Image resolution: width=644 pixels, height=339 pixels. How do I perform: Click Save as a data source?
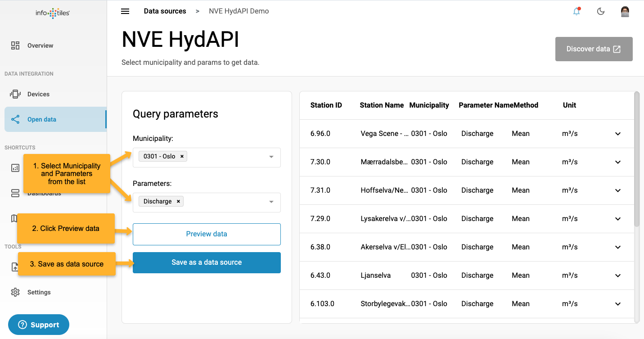(x=207, y=262)
